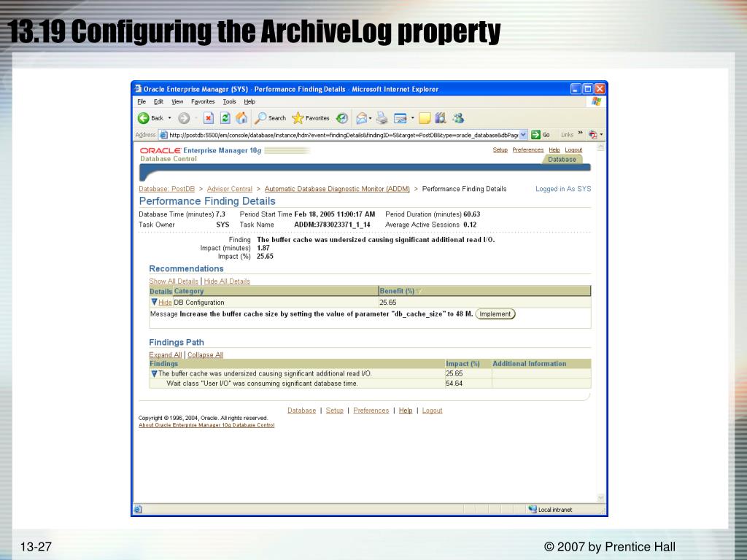Image resolution: width=747 pixels, height=560 pixels.
Task: Open the Mail button dropdown arrow
Action: [370, 118]
